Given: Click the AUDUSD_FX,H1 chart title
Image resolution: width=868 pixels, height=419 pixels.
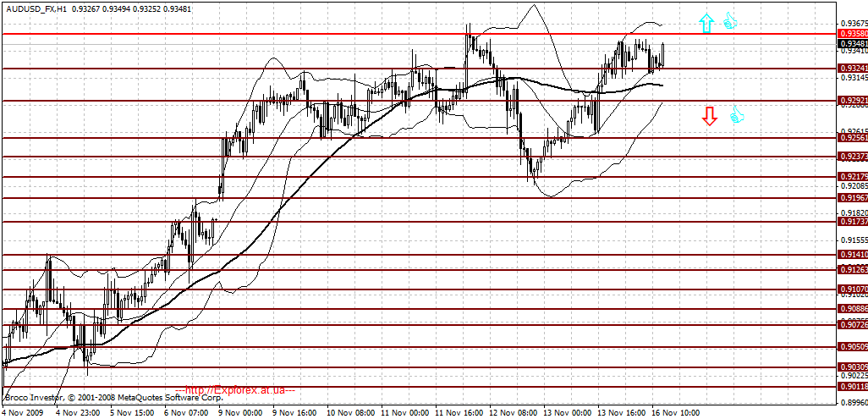Looking at the screenshot, I should coord(28,8).
